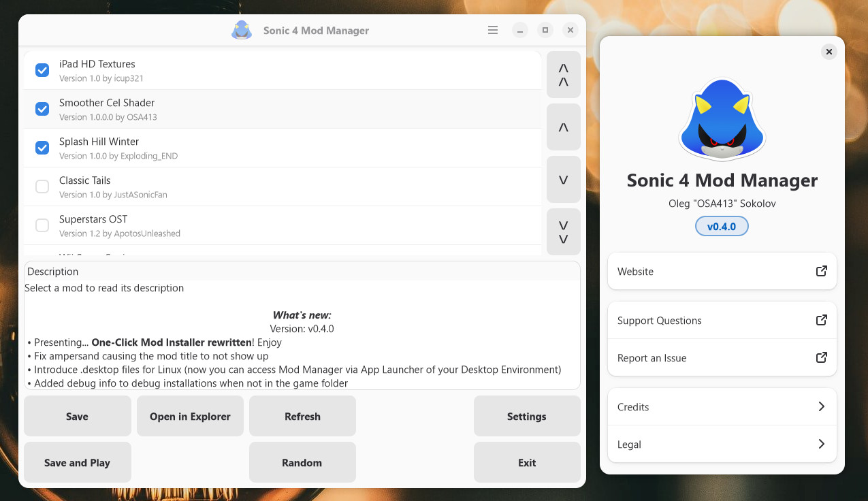This screenshot has height=501, width=868.
Task: Click Save and Play
Action: (x=77, y=462)
